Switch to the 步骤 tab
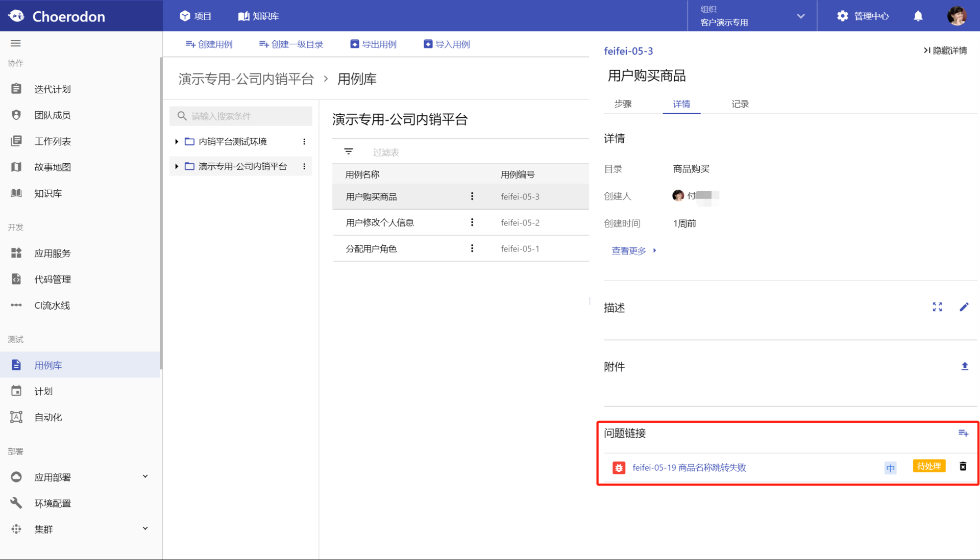This screenshot has height=560, width=980. (x=623, y=104)
